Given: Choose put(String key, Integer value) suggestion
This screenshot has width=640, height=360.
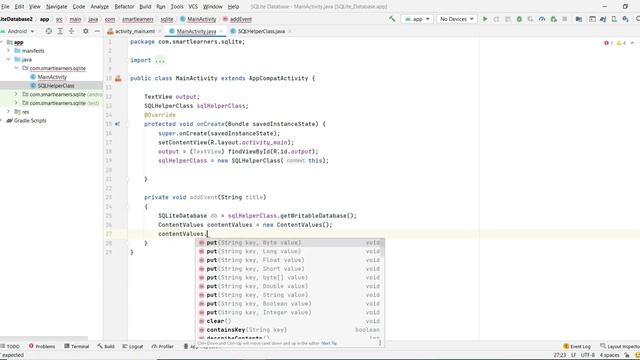Looking at the screenshot, I should (x=290, y=313).
